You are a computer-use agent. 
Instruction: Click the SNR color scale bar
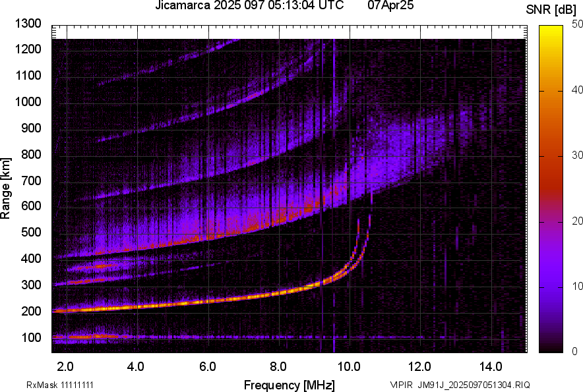[x=551, y=189]
